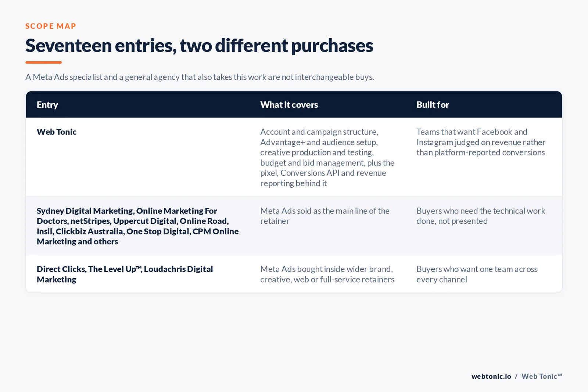Click the 'Teams that want Facebook' text
This screenshot has height=392, width=588.
click(x=481, y=142)
